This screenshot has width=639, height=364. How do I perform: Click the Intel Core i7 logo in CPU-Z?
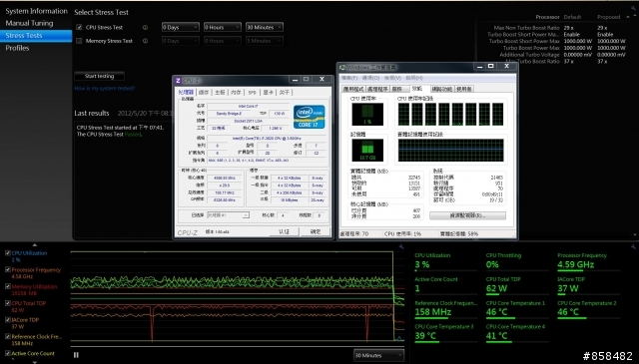click(309, 117)
